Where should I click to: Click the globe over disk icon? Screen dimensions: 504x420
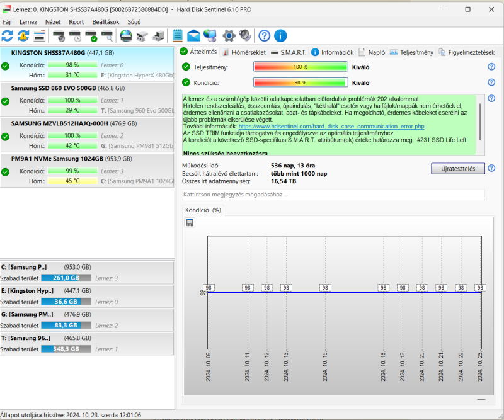tap(126, 36)
